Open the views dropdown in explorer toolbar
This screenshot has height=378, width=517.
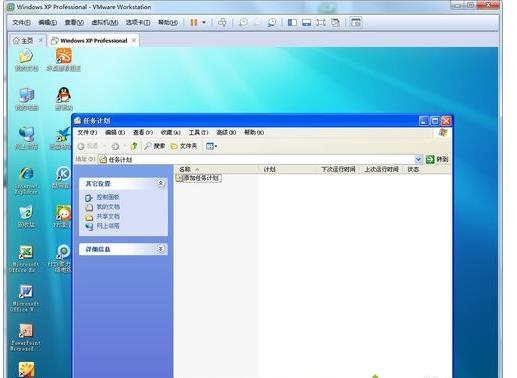coord(212,146)
